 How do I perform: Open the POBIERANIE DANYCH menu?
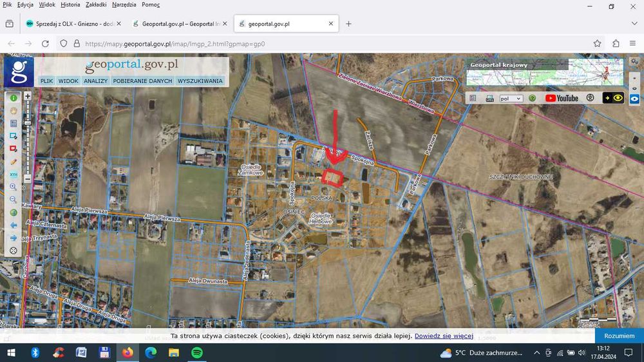(142, 81)
